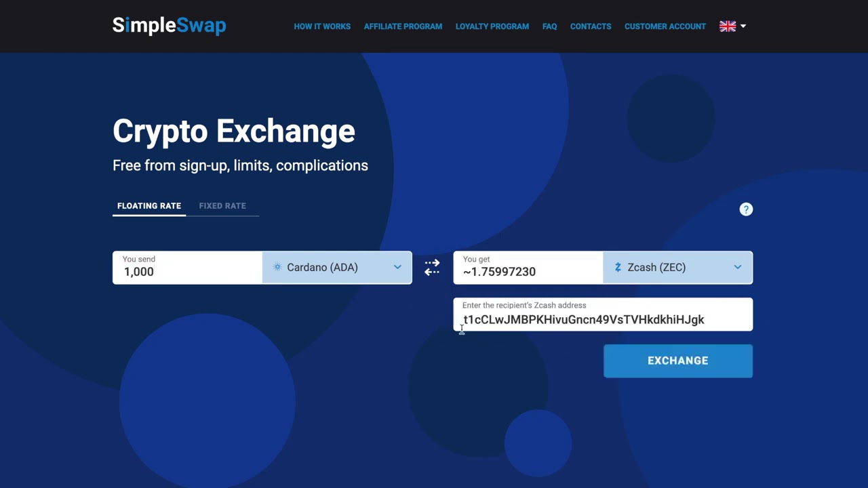Open the Zcash (ZEC) currency dropdown

pos(677,268)
